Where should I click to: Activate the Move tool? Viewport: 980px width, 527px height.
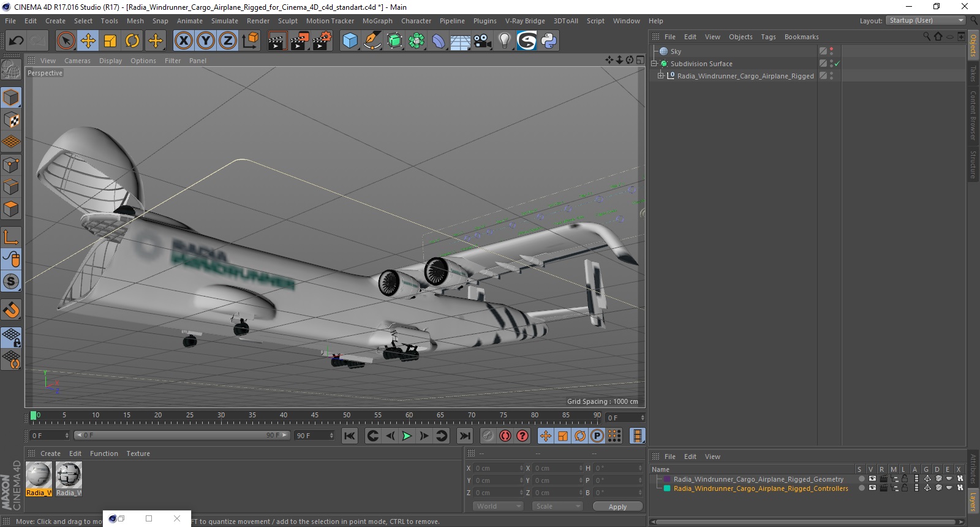(88, 41)
